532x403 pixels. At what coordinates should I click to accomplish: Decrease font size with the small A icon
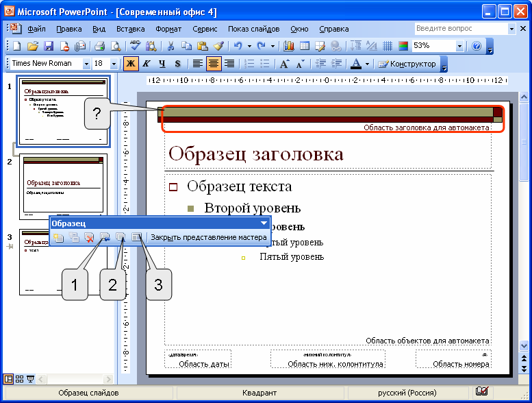coord(301,64)
